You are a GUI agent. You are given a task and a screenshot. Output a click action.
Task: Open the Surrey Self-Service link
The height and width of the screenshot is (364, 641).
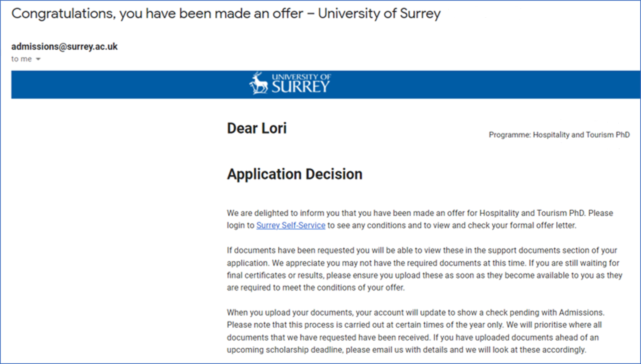click(291, 226)
